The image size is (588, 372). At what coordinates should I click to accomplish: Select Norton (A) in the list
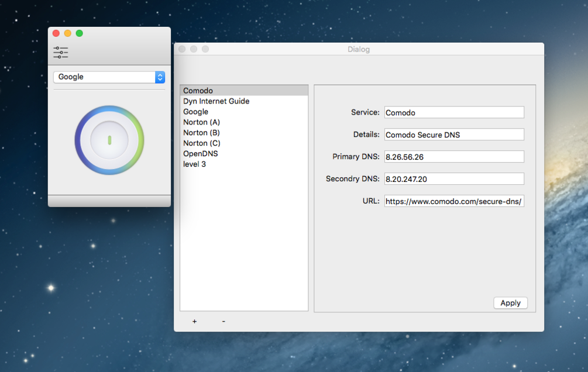[x=244, y=122]
